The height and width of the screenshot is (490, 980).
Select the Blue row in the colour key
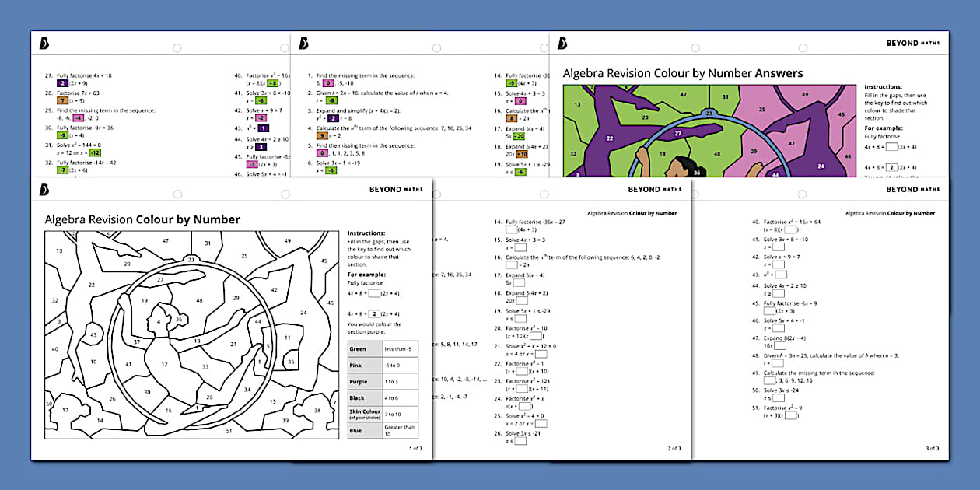point(383,430)
